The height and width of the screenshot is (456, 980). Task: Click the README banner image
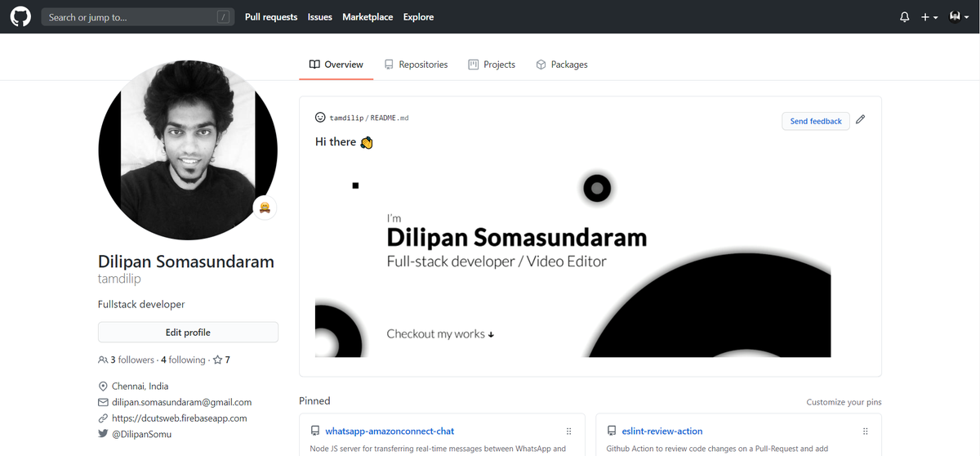[x=572, y=261]
